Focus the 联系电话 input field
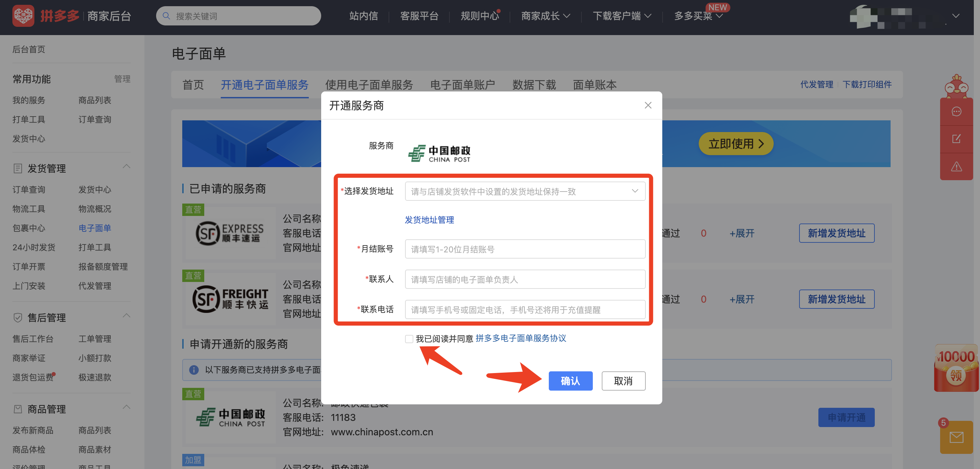980x469 pixels. coord(525,309)
